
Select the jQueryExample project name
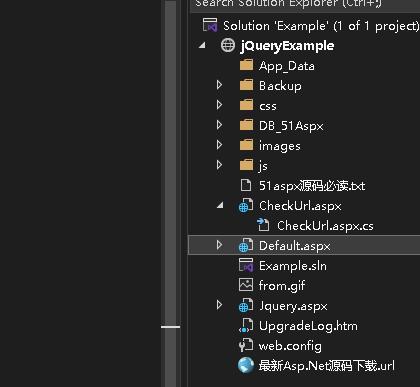(287, 46)
